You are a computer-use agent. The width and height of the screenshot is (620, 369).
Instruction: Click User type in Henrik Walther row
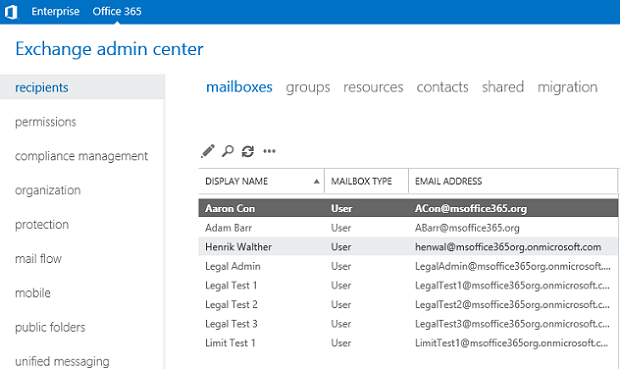coord(341,247)
